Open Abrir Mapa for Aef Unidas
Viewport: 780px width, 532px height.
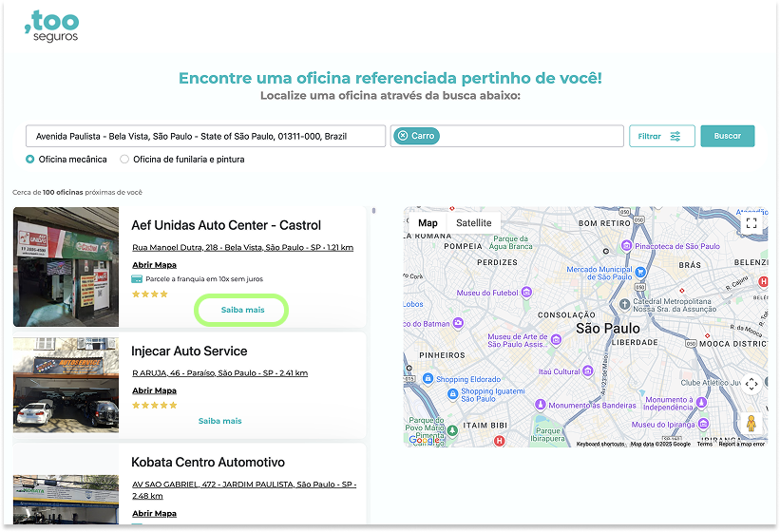[154, 265]
